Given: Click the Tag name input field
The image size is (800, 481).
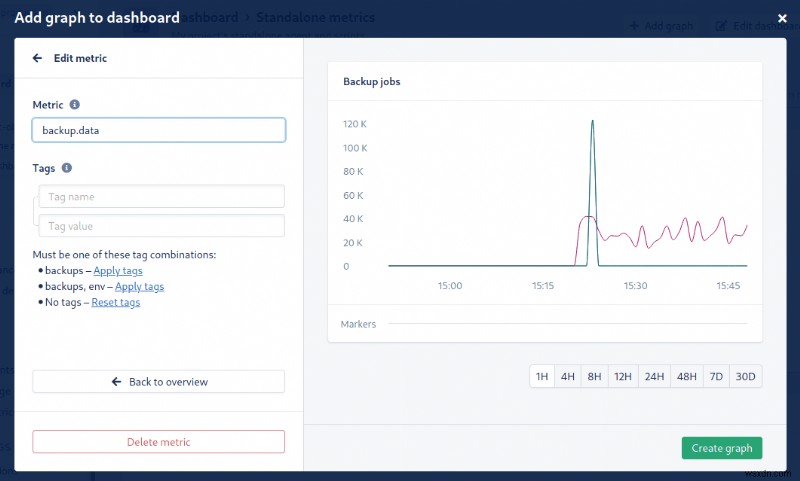Looking at the screenshot, I should pyautogui.click(x=162, y=196).
